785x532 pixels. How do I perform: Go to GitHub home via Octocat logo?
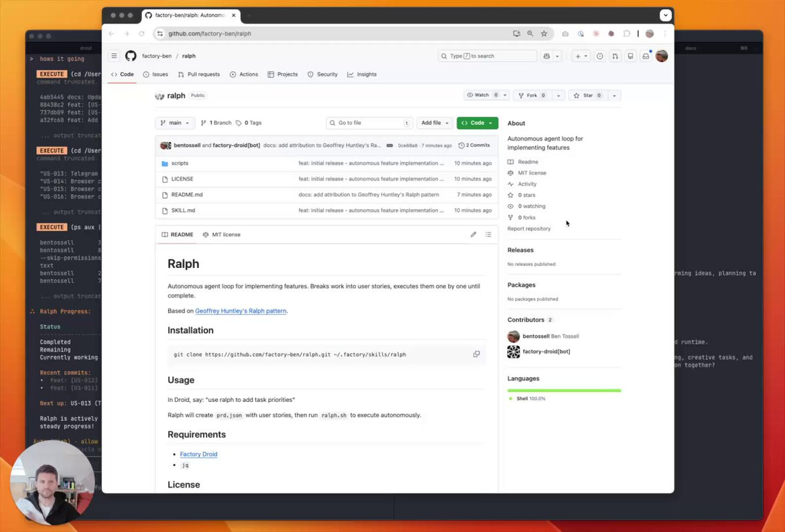point(131,56)
